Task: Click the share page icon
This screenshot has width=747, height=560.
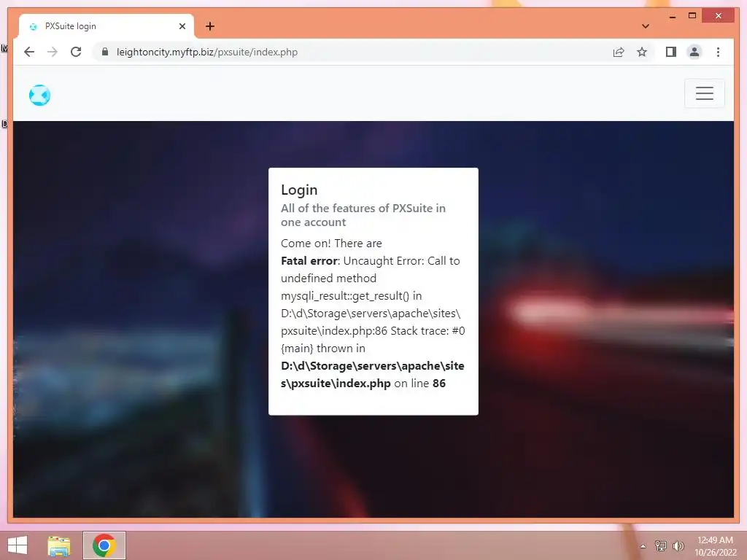Action: click(x=619, y=52)
